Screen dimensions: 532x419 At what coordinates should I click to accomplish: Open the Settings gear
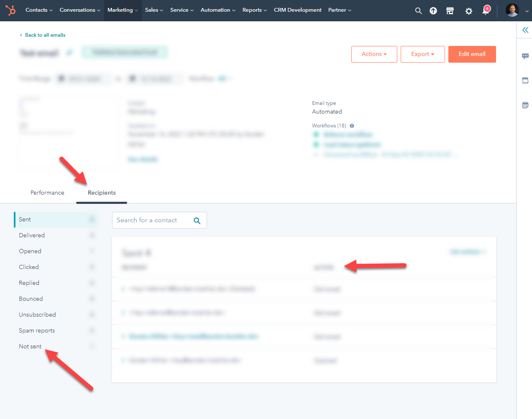[468, 11]
